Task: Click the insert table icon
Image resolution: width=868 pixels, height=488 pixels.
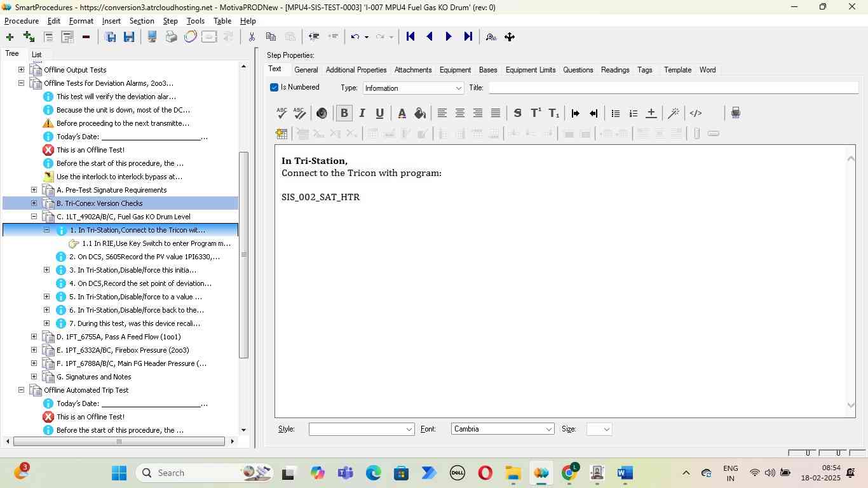Action: (x=281, y=133)
